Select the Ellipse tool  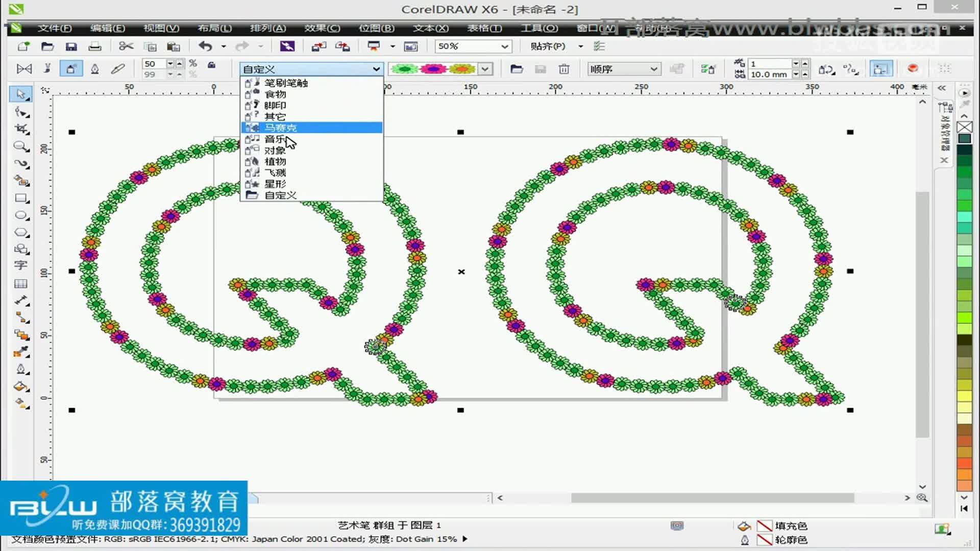[21, 215]
